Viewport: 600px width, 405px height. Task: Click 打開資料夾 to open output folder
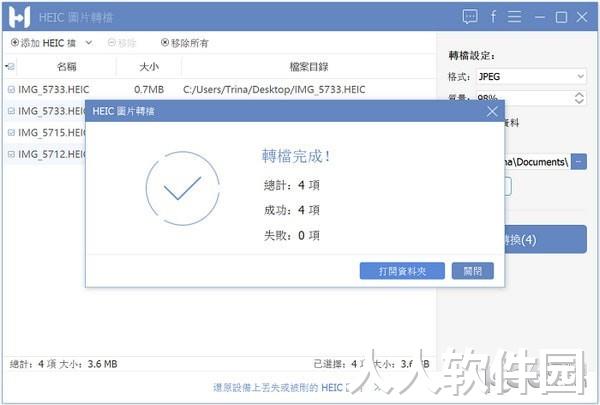(402, 271)
